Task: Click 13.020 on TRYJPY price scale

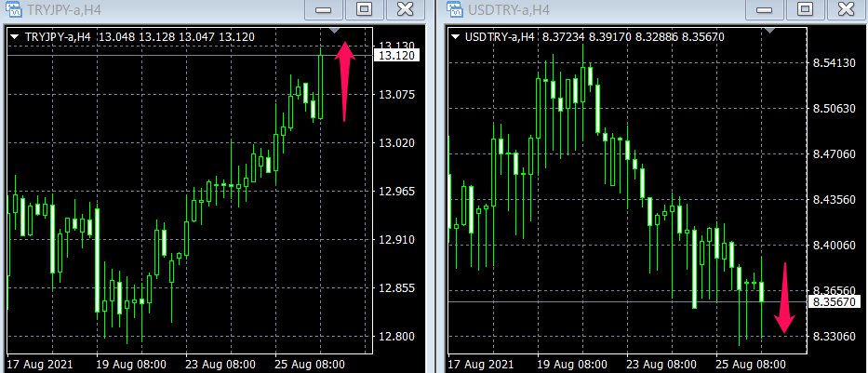Action: [x=396, y=142]
